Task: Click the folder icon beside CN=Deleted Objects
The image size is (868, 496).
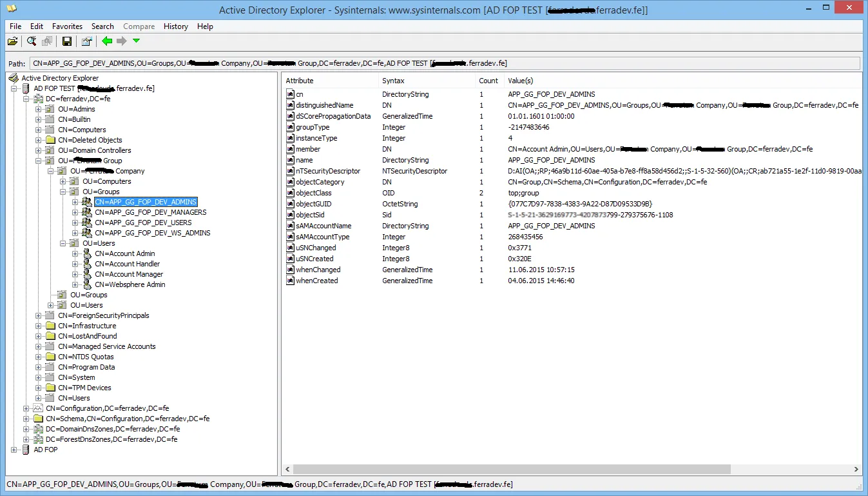Action: (50, 140)
